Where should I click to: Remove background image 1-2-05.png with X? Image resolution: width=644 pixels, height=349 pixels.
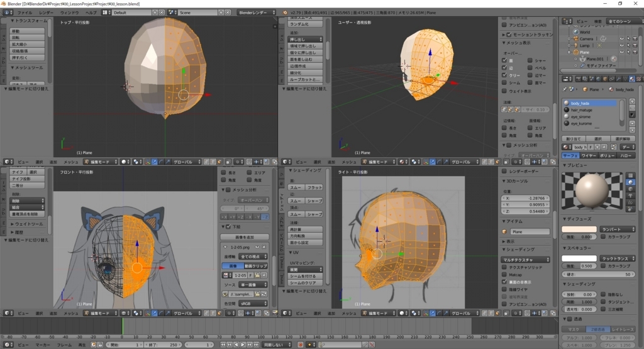(264, 247)
